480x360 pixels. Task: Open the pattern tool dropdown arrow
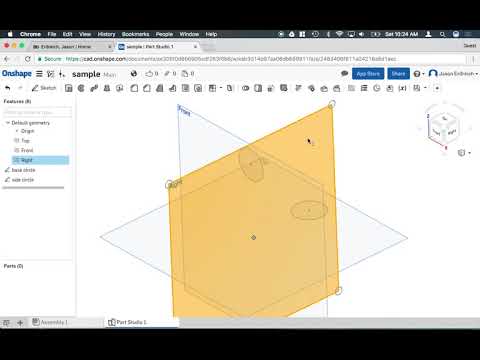tap(221, 88)
